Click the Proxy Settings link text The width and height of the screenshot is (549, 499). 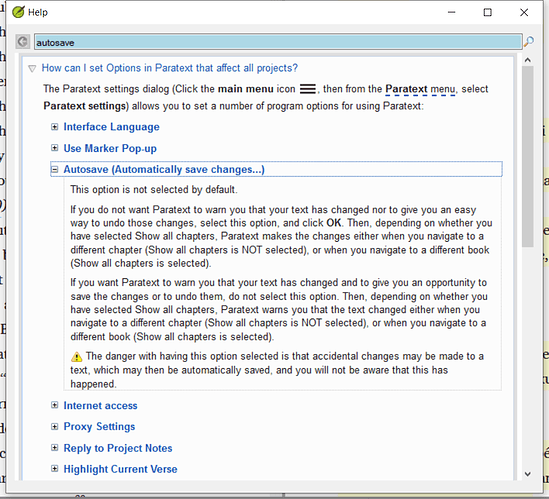click(99, 427)
